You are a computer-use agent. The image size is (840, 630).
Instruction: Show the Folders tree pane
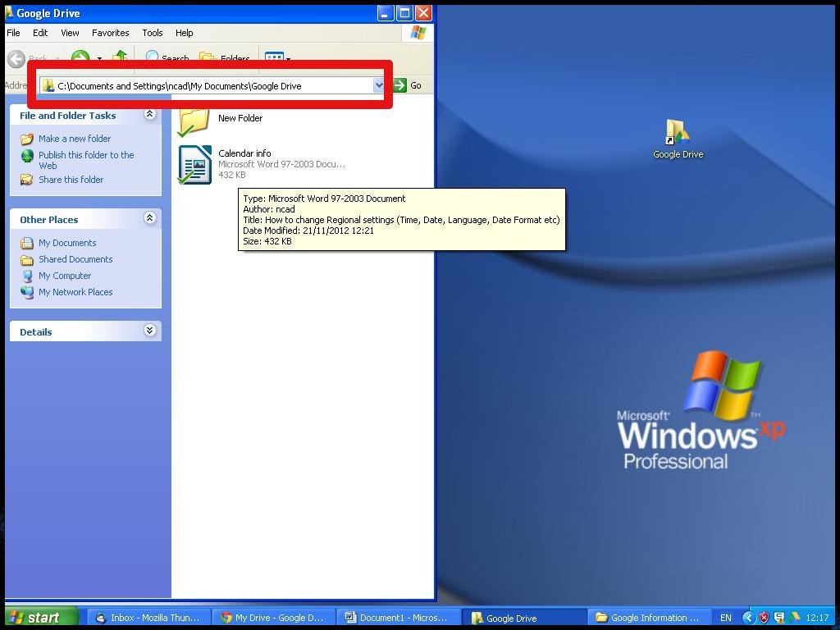(225, 58)
